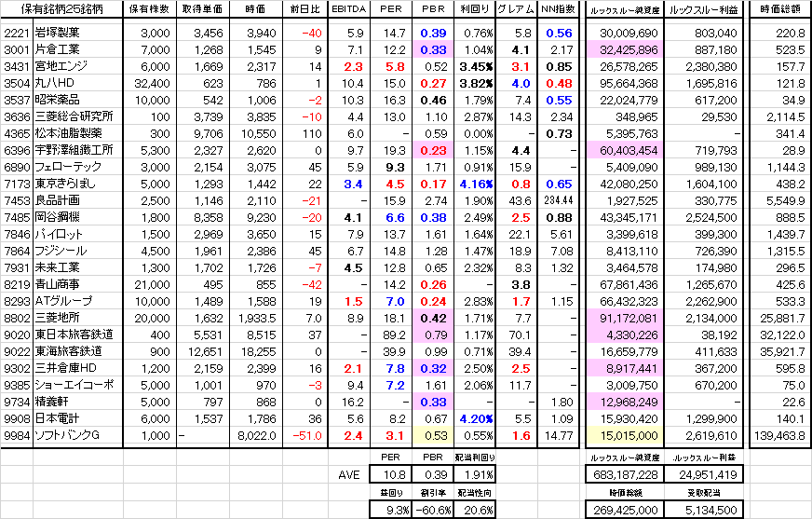Screen dimensions: 812x519
Task: Select the 三井倉庫HD cell
Action: click(x=66, y=368)
